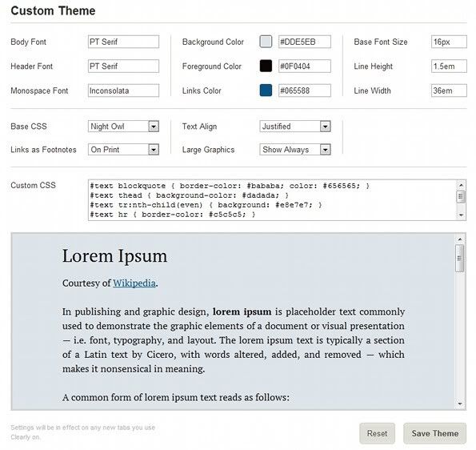
Task: Open the Background Color swatch picker
Action: coord(266,42)
